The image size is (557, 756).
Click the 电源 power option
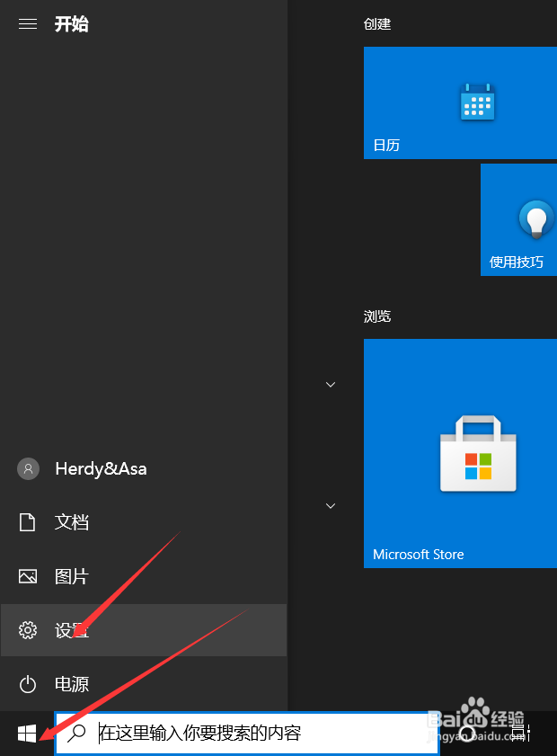[x=144, y=684]
